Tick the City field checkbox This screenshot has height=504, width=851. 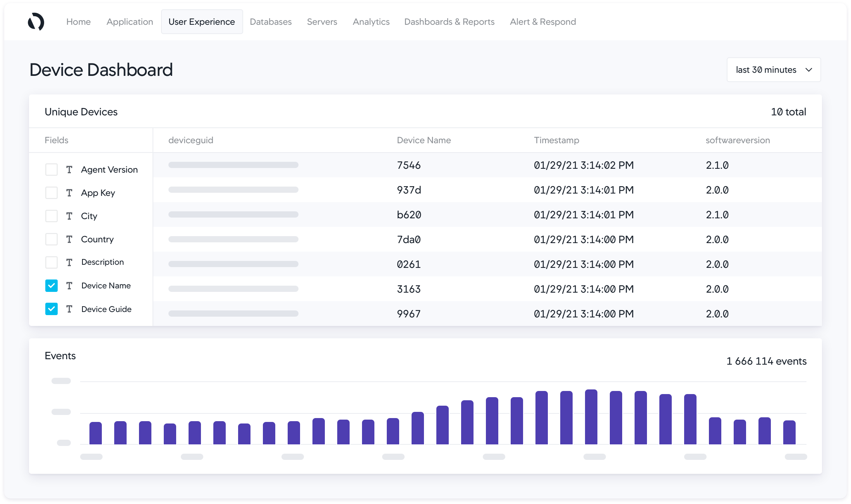point(51,216)
